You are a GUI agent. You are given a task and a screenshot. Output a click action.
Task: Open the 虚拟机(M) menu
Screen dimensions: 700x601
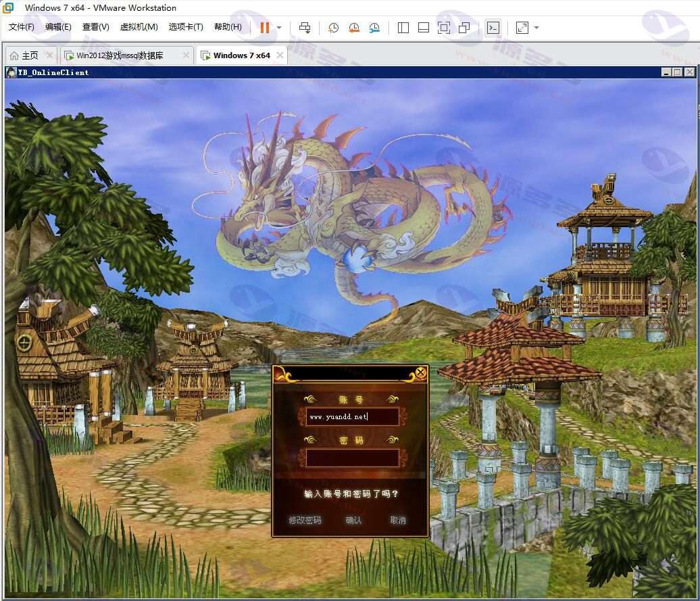tap(139, 27)
